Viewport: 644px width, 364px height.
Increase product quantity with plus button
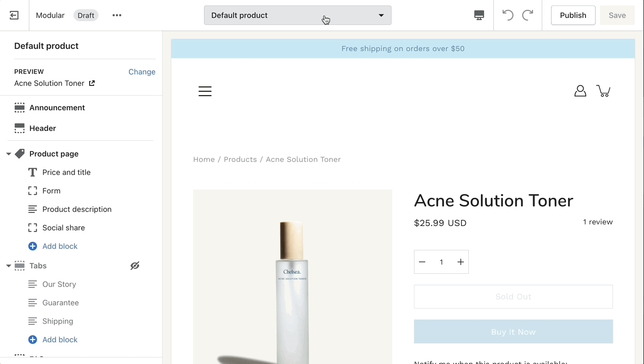(461, 262)
